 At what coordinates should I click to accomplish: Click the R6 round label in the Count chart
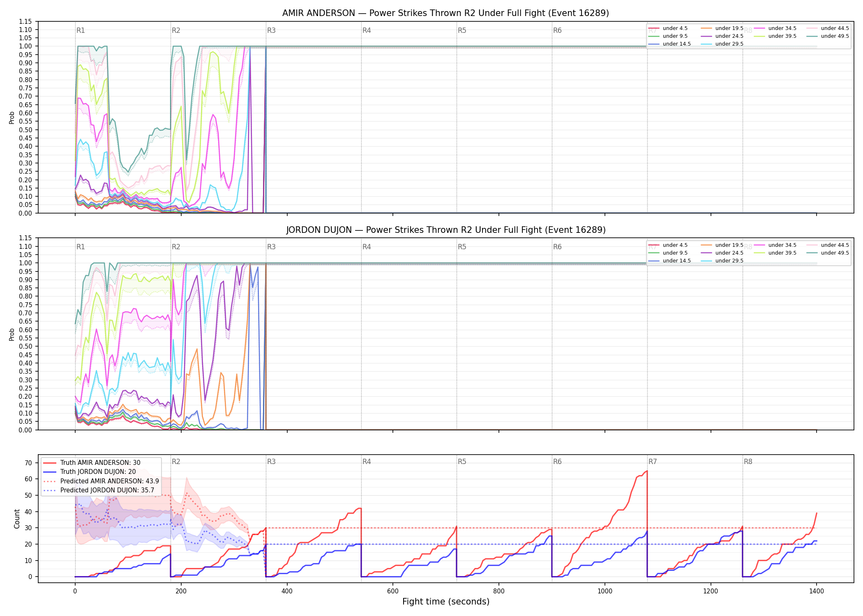pos(557,462)
